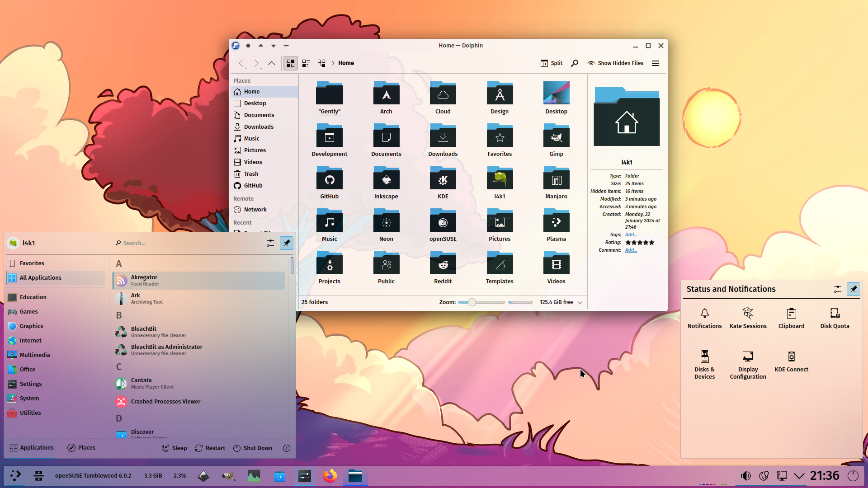
Task: Switch Dolphin to details tree view
Action: coord(321,63)
